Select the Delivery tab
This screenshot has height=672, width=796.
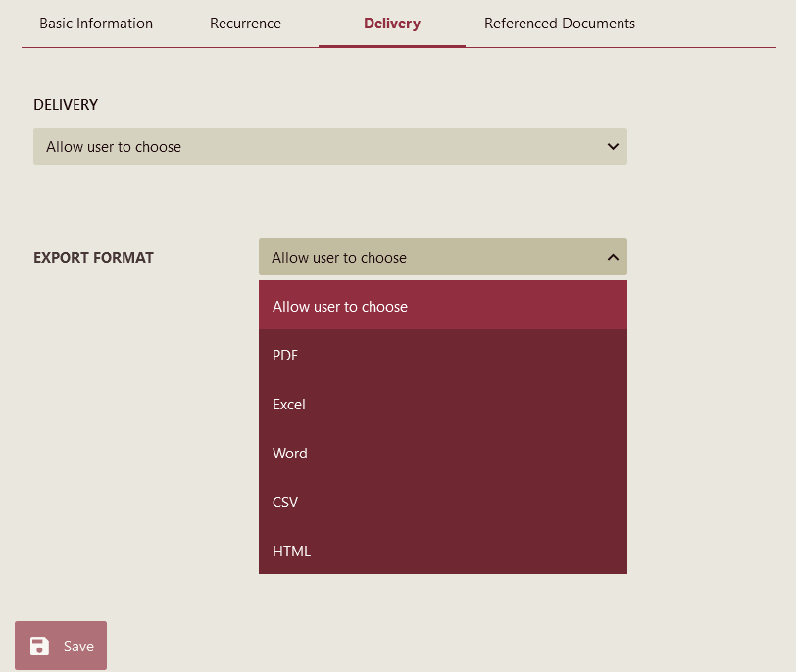coord(391,24)
